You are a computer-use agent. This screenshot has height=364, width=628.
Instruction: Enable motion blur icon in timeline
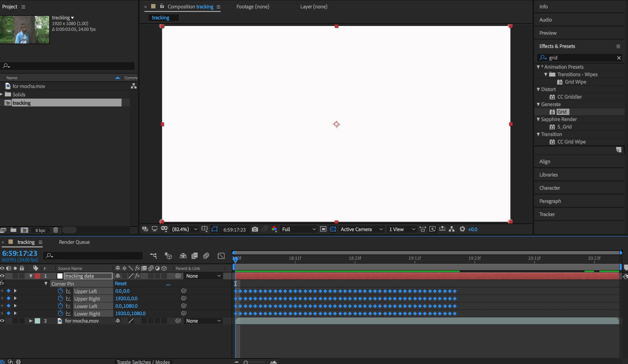click(206, 256)
